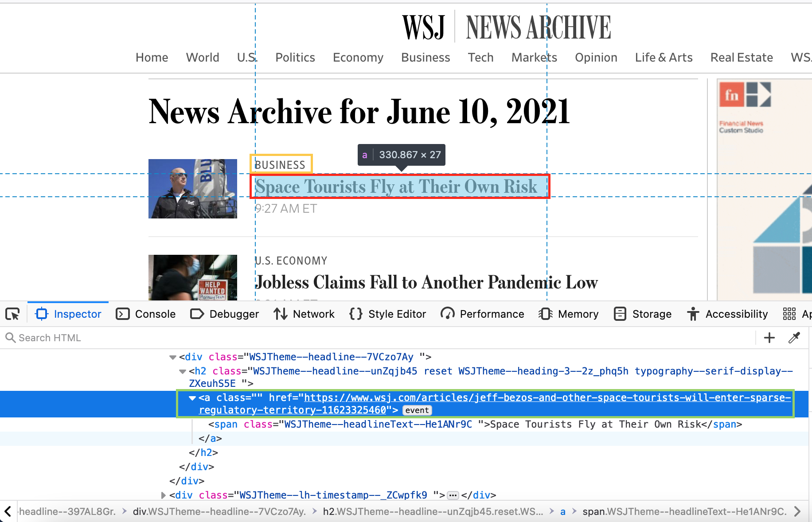This screenshot has width=812, height=522.
Task: Open the Politics section
Action: pyautogui.click(x=295, y=58)
